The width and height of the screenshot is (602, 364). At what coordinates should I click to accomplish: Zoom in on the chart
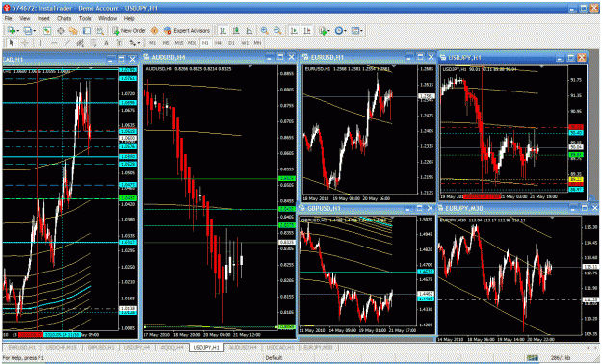(265, 31)
